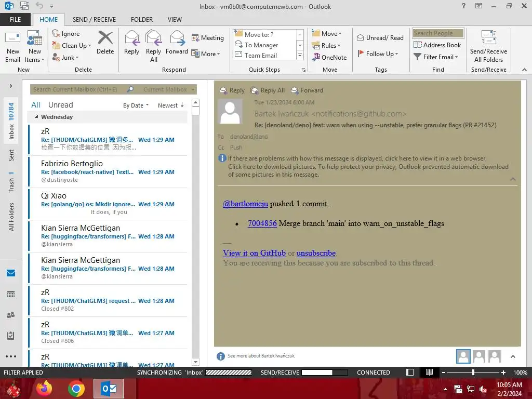Open the Follow Up flag menu
Screen dimensions: 532x399
[378, 54]
